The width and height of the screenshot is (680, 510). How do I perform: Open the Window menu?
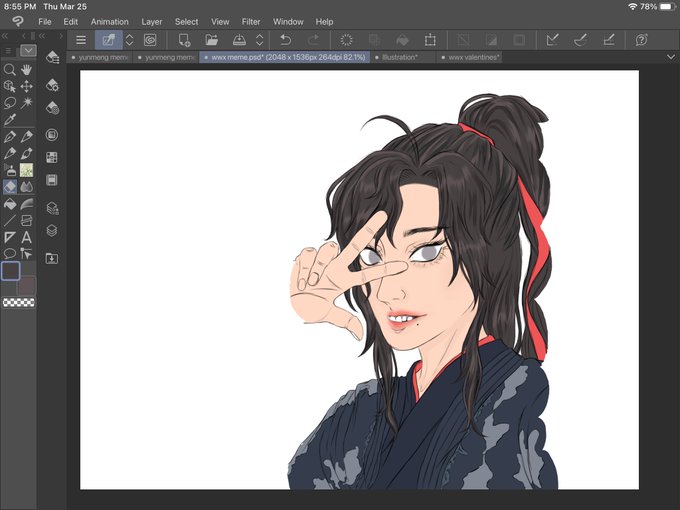(x=288, y=22)
